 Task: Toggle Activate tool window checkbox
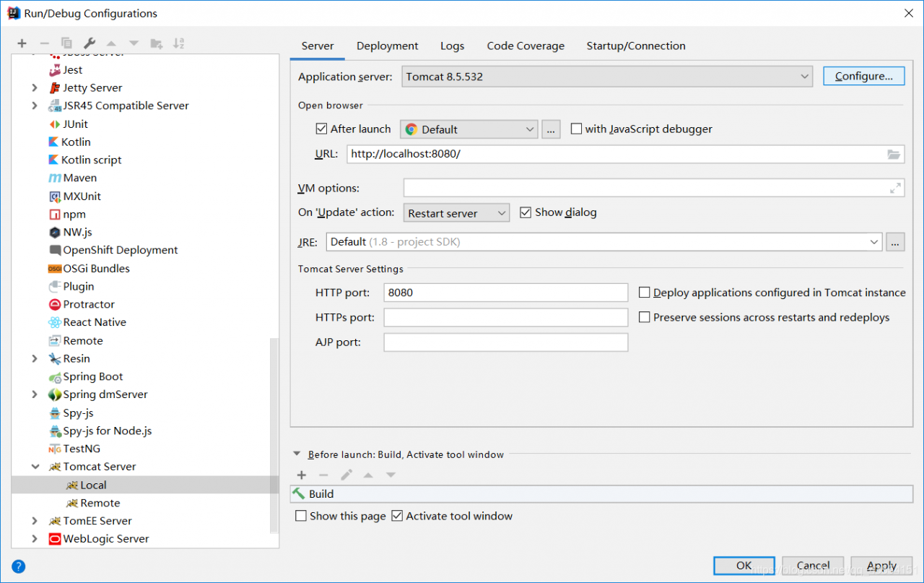(397, 516)
